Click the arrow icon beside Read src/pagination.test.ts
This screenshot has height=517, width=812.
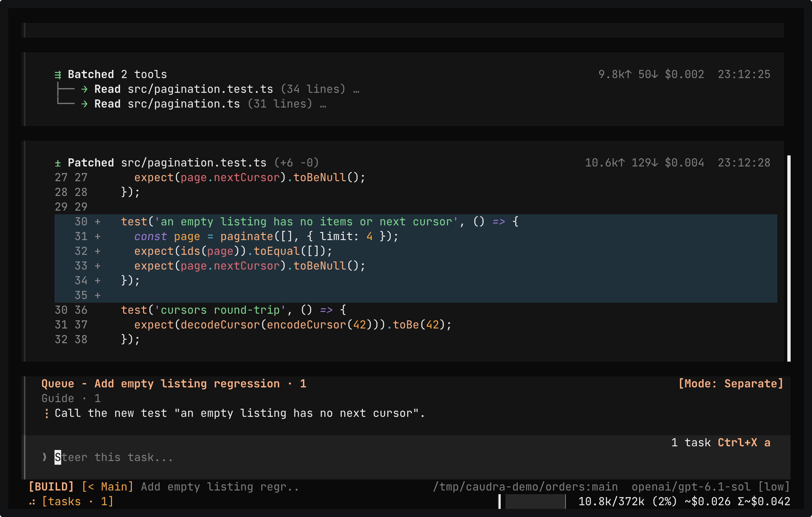pos(84,89)
